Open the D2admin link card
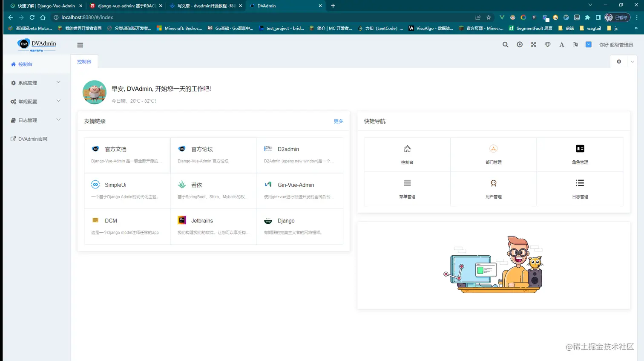The width and height of the screenshot is (644, 361). (x=300, y=155)
